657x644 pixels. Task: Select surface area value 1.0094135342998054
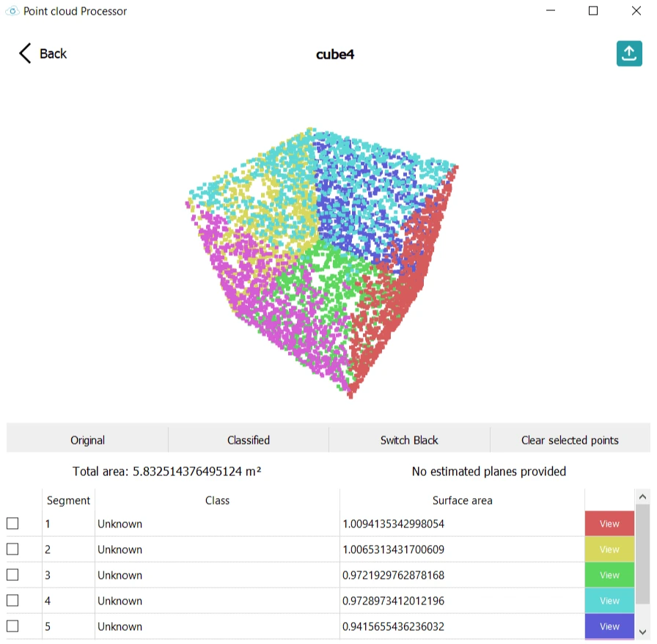[x=393, y=524]
